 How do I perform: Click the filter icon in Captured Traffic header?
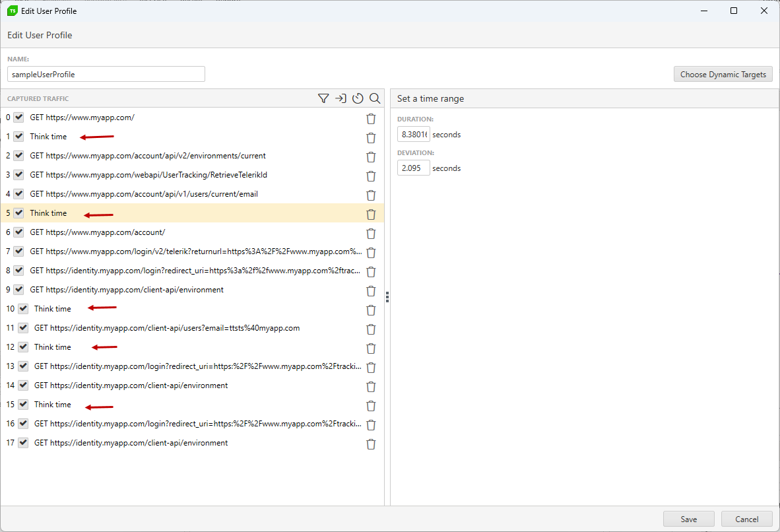[x=323, y=98]
